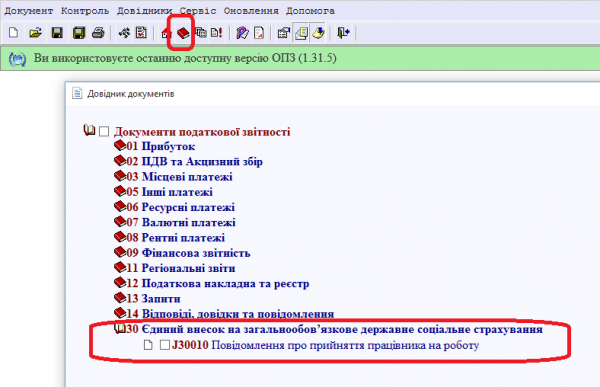Open the Сервіс menu
The image size is (600, 387).
(x=198, y=11)
